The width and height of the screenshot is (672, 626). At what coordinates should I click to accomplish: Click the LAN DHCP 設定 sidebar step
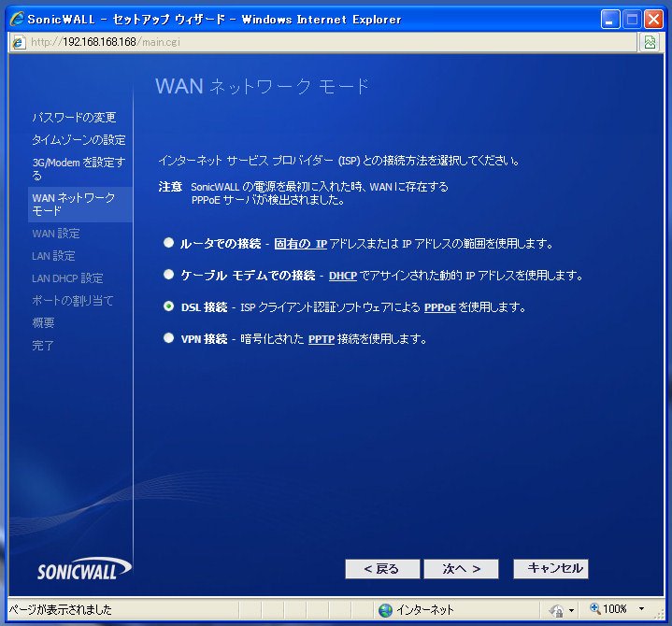click(67, 278)
